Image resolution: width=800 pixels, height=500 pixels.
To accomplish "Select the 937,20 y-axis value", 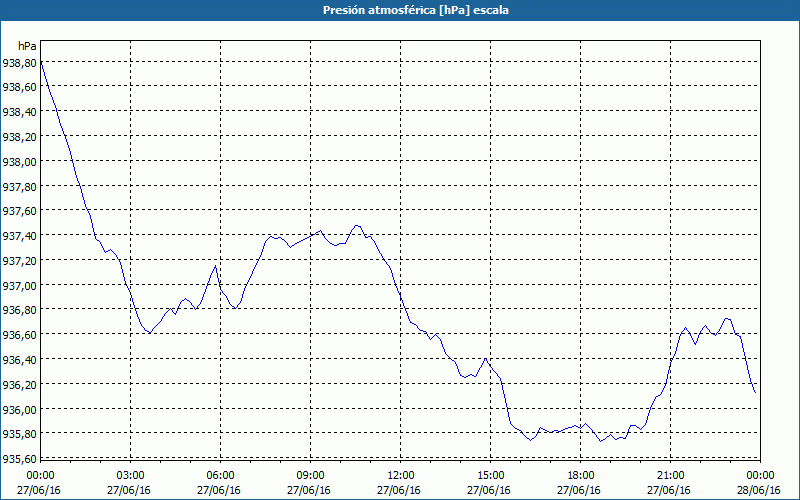I will pyautogui.click(x=20, y=261).
